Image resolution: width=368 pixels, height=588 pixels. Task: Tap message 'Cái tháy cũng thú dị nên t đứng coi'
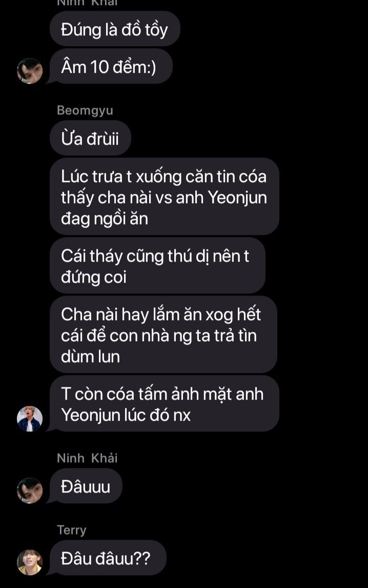tap(157, 266)
